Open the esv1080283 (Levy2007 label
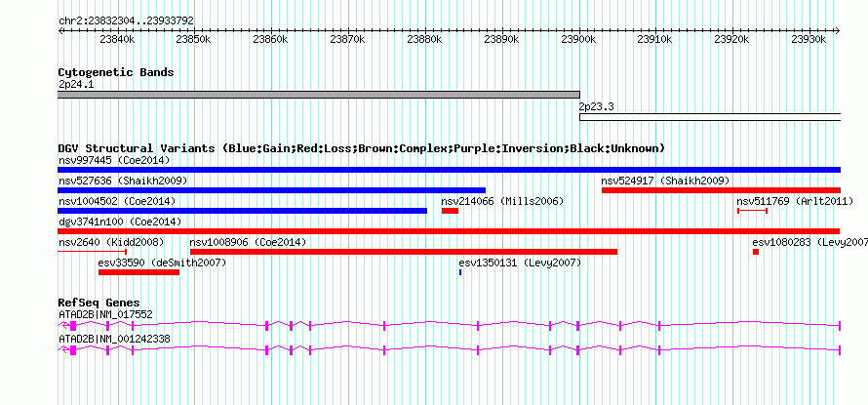This screenshot has height=405, width=868. coord(809,243)
